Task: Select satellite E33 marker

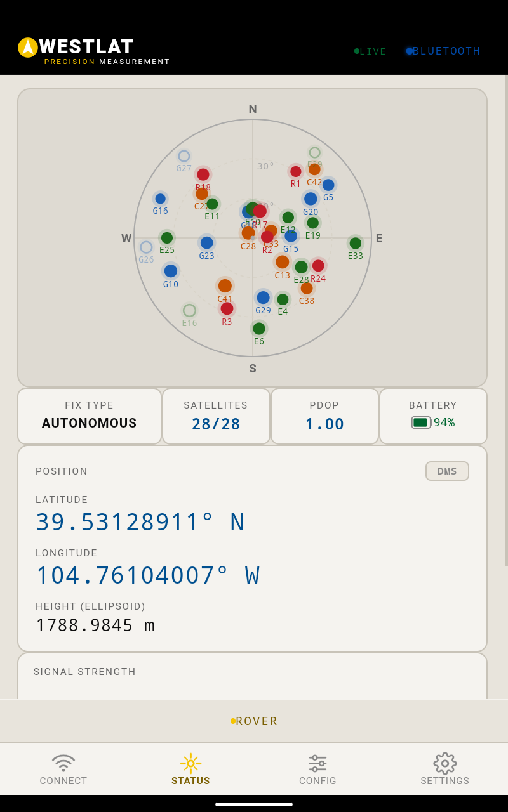Action: pos(356,243)
